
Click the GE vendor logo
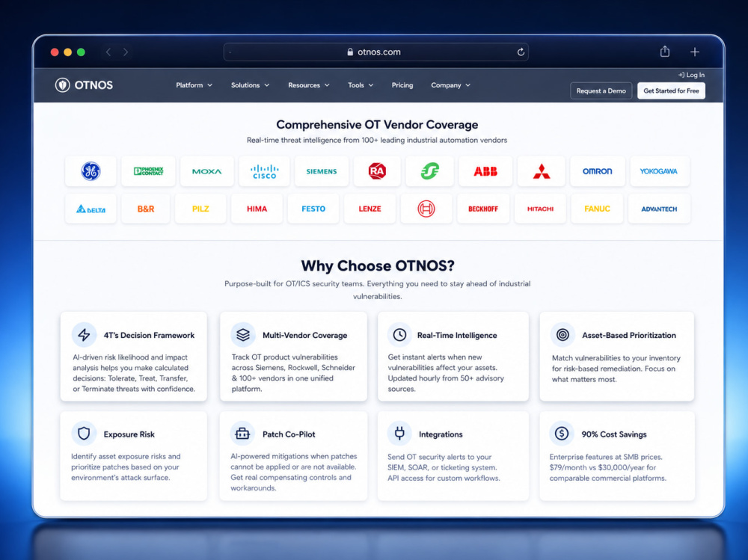[91, 170]
